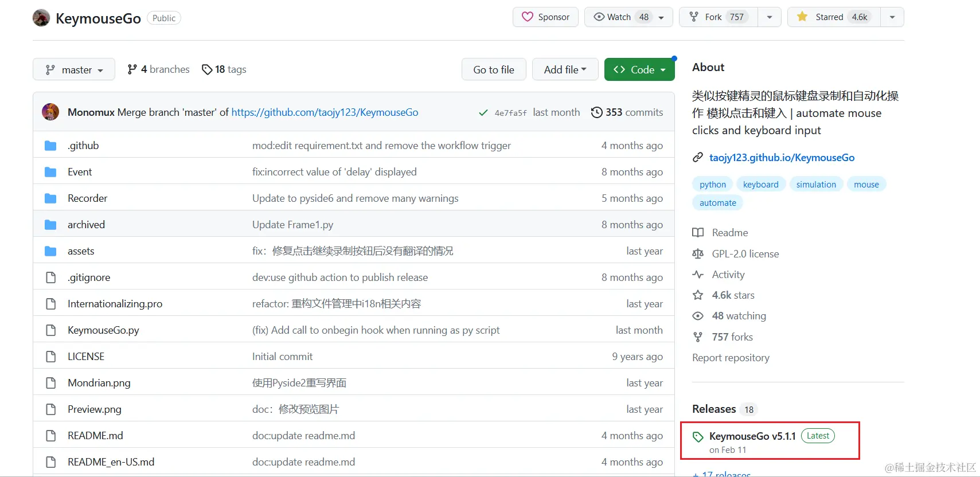Expand the arrow next to the Starred button

[x=892, y=17]
